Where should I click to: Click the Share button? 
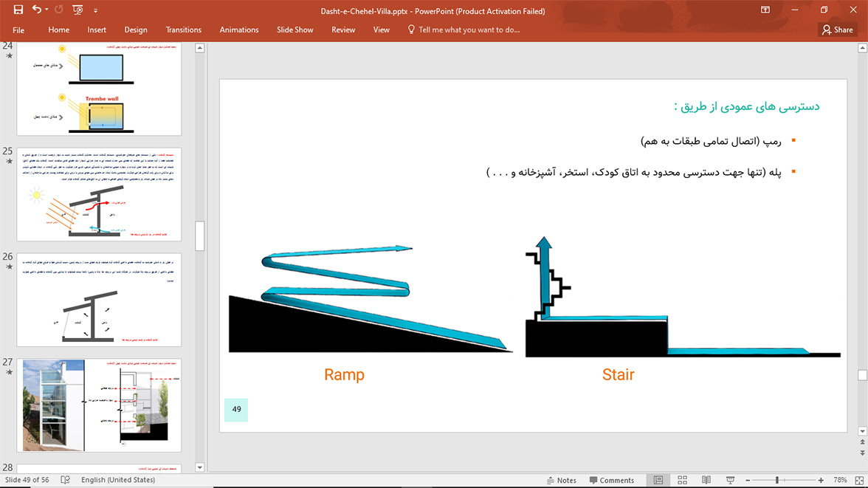click(838, 30)
